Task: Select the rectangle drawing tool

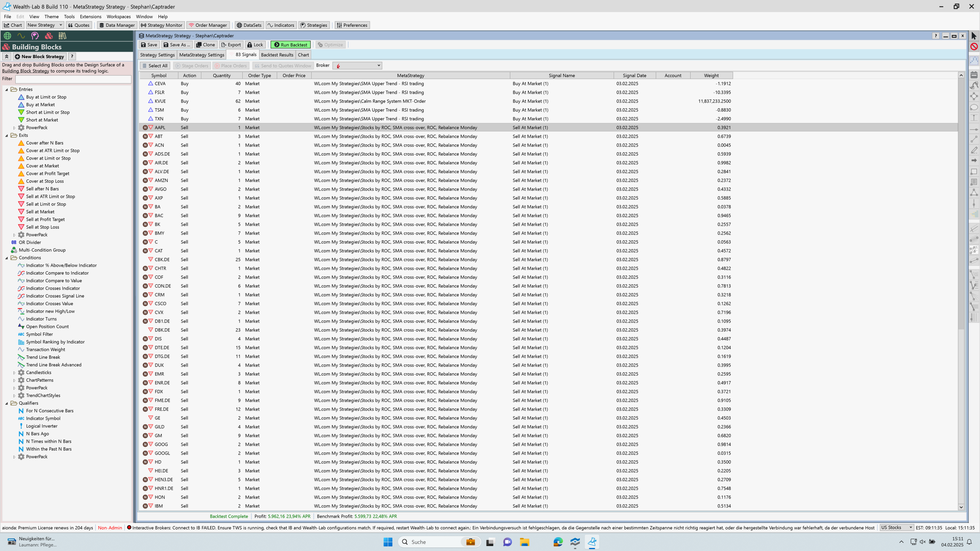Action: [974, 171]
